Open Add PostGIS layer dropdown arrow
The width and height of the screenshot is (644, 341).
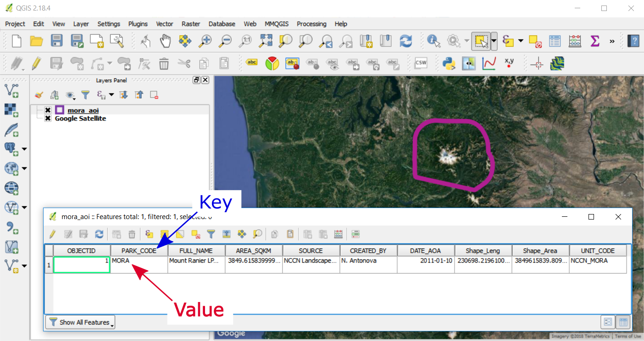tap(24, 148)
